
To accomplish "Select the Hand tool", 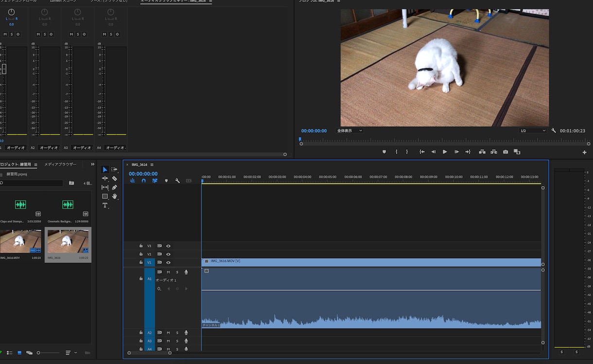I will point(115,196).
